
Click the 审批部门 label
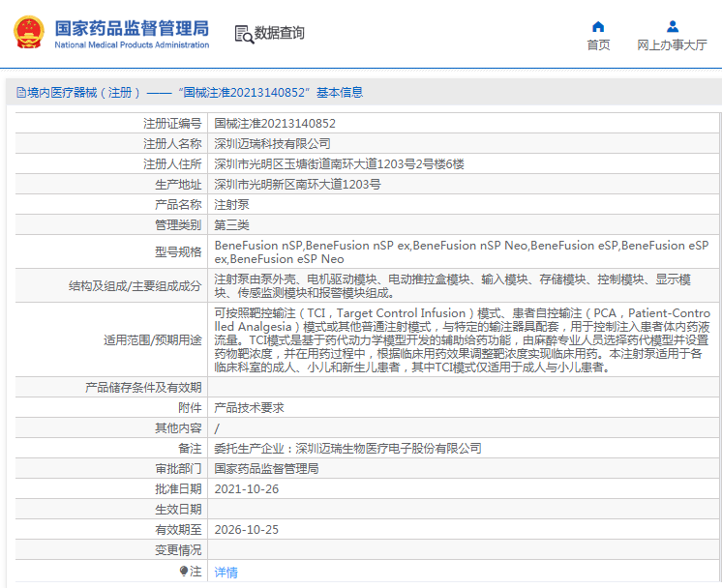pyautogui.click(x=178, y=468)
